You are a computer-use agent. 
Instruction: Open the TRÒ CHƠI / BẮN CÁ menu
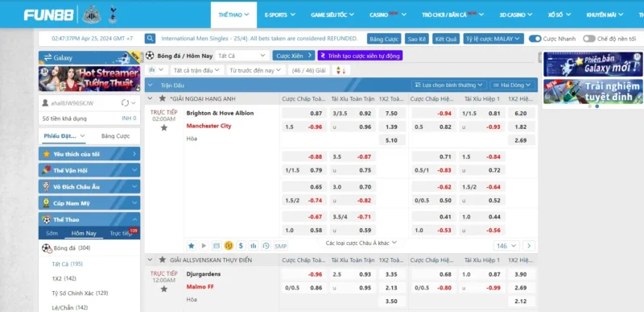(452, 15)
